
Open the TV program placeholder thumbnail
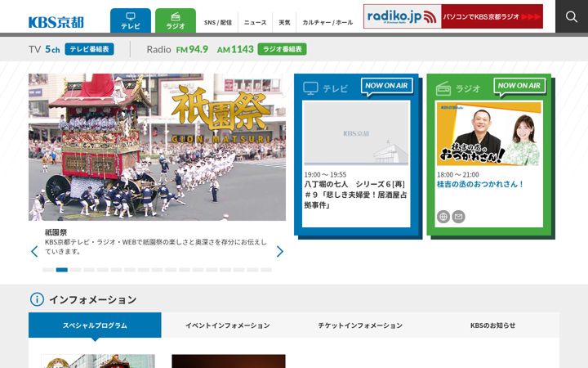click(356, 133)
